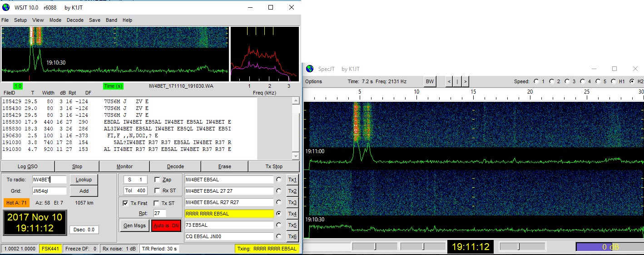
Task: Click the Stop button
Action: (x=77, y=166)
